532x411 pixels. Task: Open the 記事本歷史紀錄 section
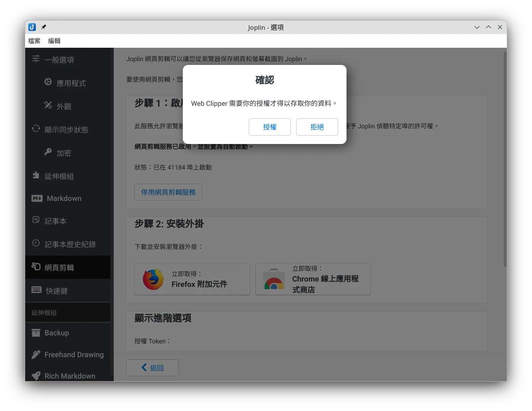(x=68, y=244)
